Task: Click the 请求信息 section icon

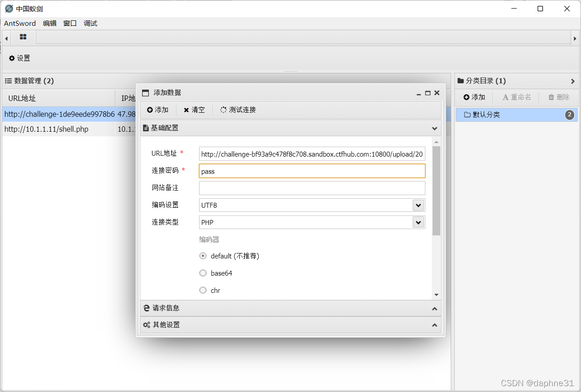Action: (147, 308)
